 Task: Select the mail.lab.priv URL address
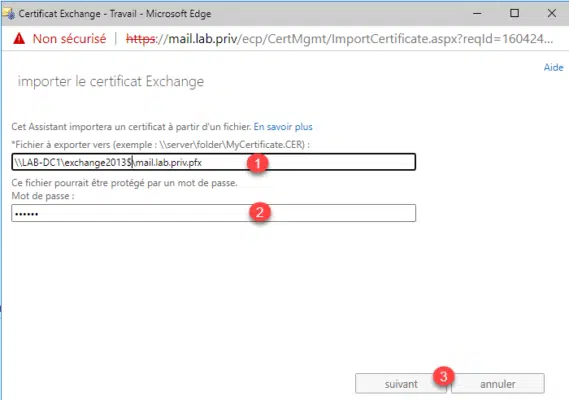(x=339, y=38)
